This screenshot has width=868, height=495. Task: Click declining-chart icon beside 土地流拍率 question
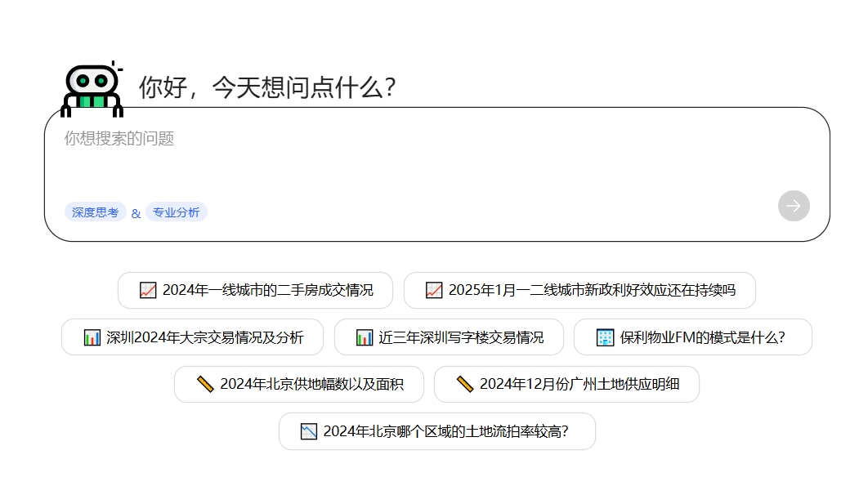click(x=309, y=431)
